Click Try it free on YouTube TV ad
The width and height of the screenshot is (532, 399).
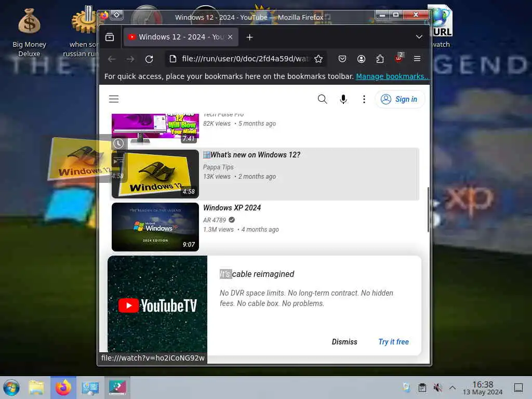pyautogui.click(x=393, y=342)
